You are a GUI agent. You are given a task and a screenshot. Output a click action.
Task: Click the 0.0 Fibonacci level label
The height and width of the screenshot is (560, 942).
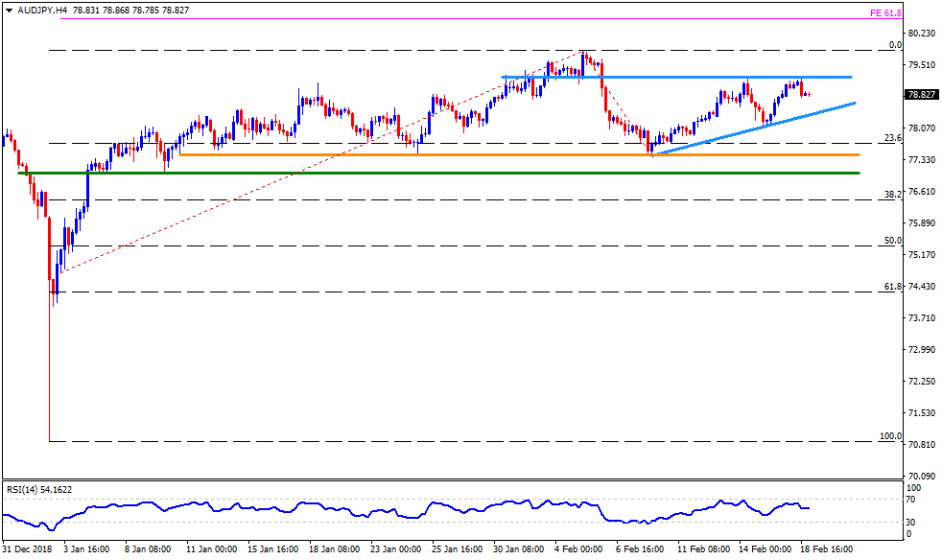[x=895, y=45]
